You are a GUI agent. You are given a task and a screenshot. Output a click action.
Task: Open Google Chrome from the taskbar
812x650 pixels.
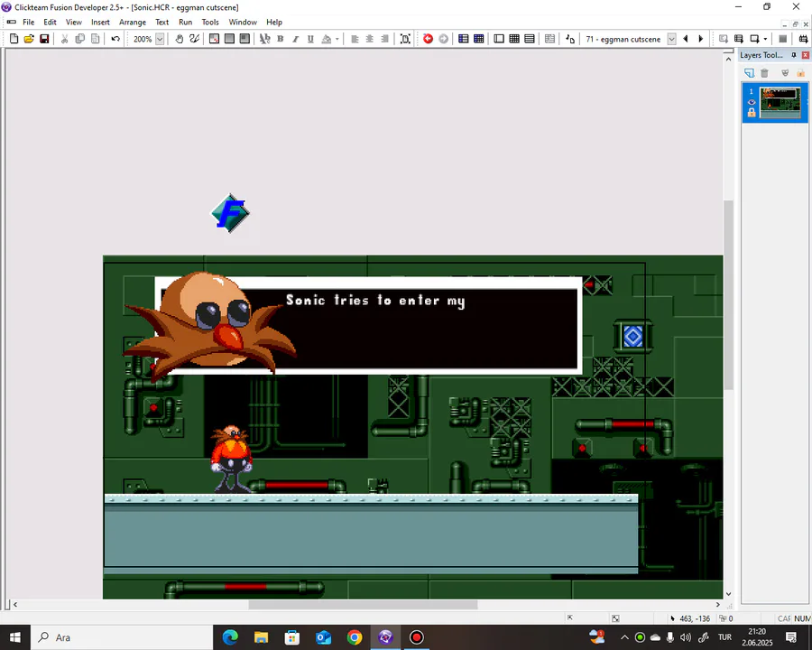pyautogui.click(x=355, y=637)
